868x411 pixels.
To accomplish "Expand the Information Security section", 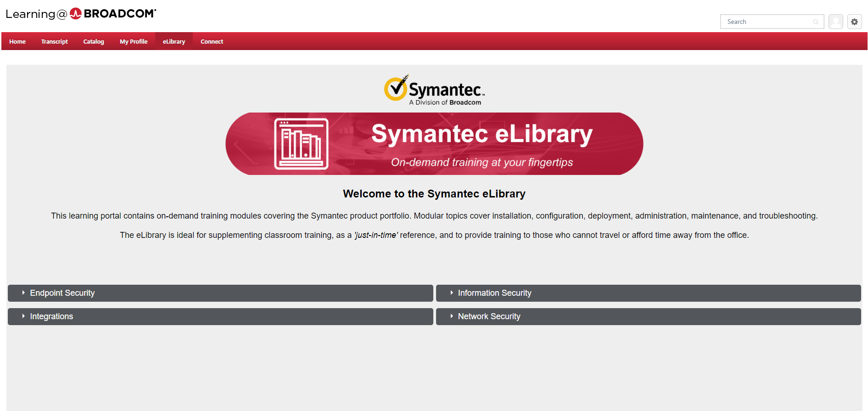I will pyautogui.click(x=494, y=293).
